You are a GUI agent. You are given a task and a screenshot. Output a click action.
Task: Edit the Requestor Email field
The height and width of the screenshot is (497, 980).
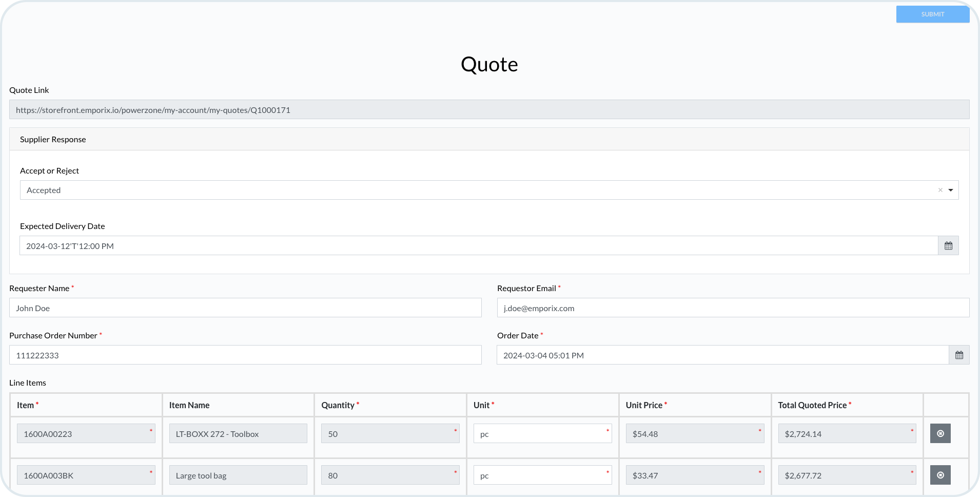point(733,308)
